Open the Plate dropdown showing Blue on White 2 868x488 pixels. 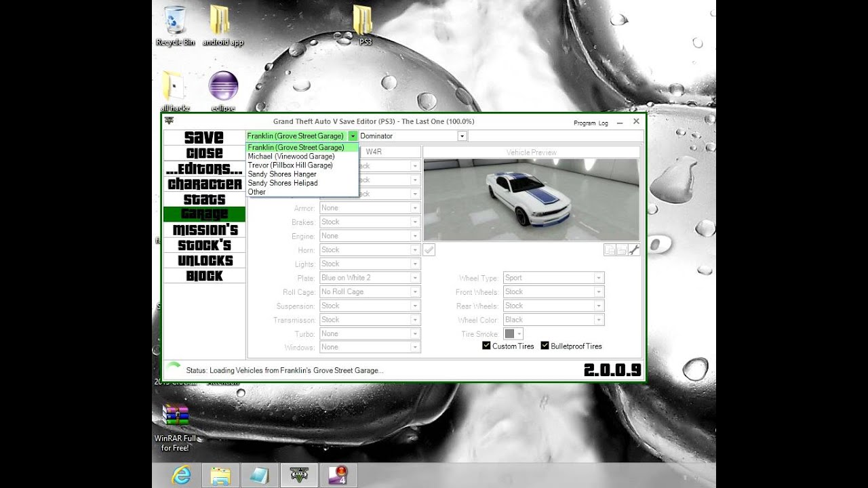coord(370,278)
